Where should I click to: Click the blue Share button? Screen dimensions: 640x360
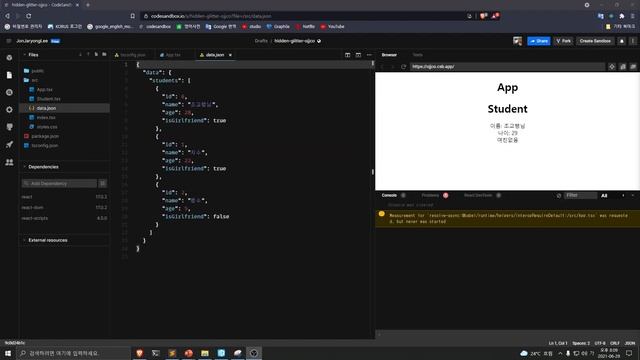[x=539, y=41]
